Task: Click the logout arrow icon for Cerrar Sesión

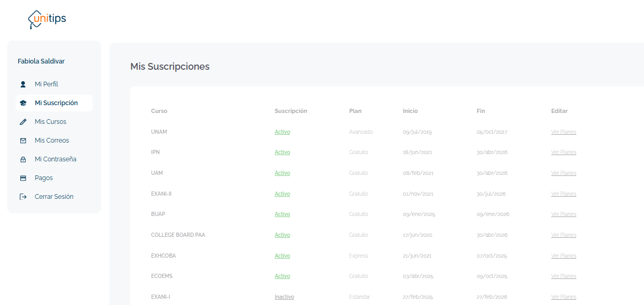Action: [23, 197]
